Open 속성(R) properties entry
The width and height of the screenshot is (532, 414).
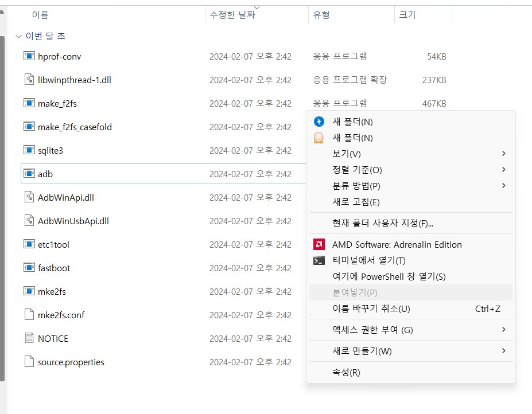[x=410, y=372]
